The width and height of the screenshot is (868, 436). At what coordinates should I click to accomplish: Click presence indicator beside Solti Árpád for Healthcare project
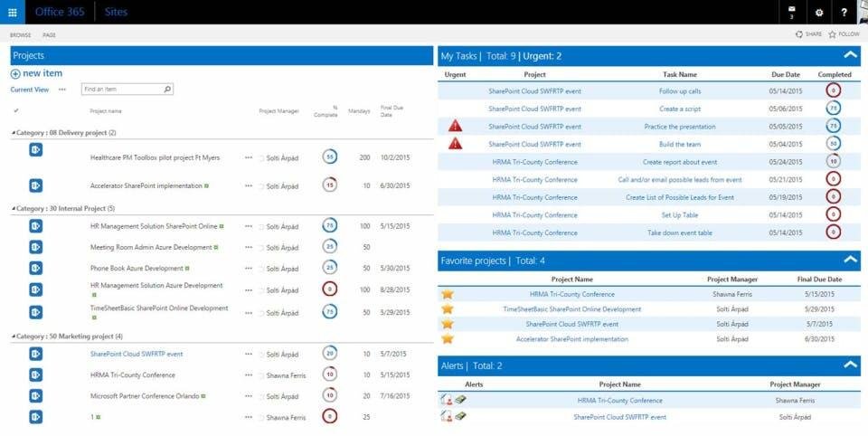click(261, 158)
